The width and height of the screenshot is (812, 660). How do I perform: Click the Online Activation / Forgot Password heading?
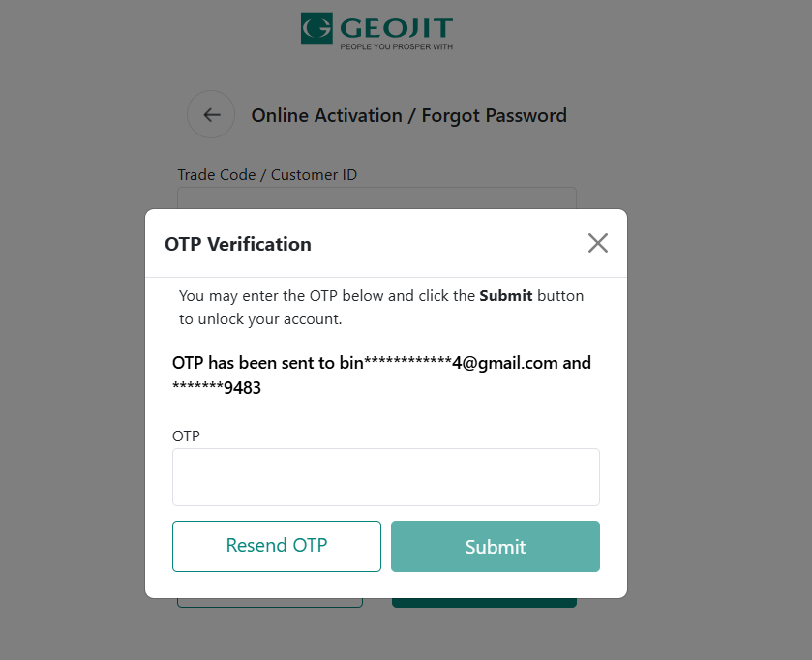click(x=408, y=115)
